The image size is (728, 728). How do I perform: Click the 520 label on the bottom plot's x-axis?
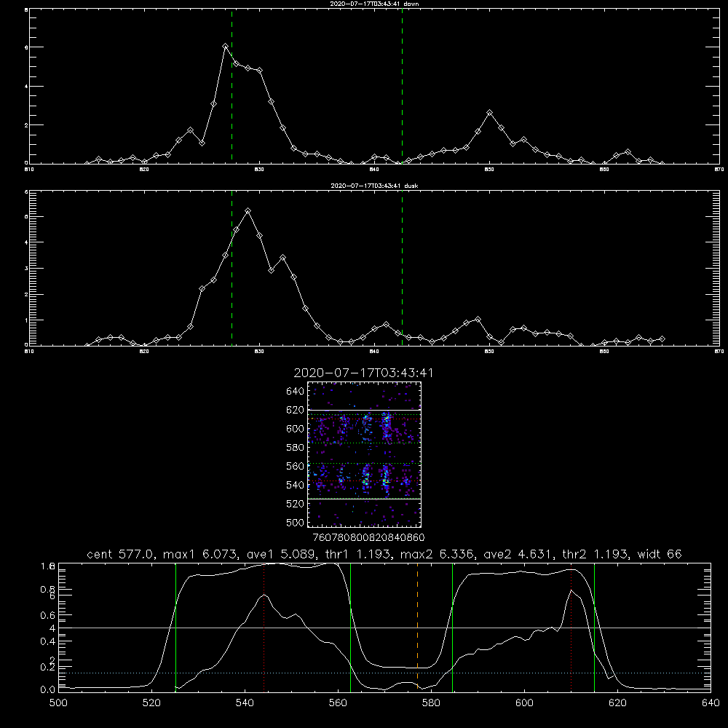(x=151, y=703)
